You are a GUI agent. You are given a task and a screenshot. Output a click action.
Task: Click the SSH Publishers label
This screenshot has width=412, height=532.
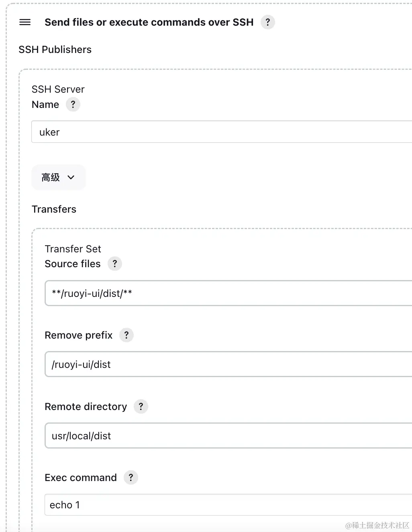pos(55,49)
